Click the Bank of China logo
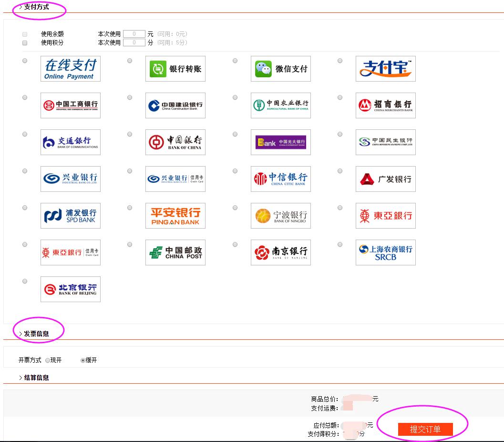Viewport: 504px width, 442px height. 175,142
